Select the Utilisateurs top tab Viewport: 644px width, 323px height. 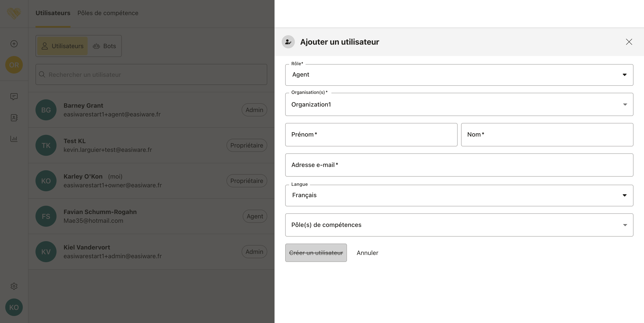[53, 13]
